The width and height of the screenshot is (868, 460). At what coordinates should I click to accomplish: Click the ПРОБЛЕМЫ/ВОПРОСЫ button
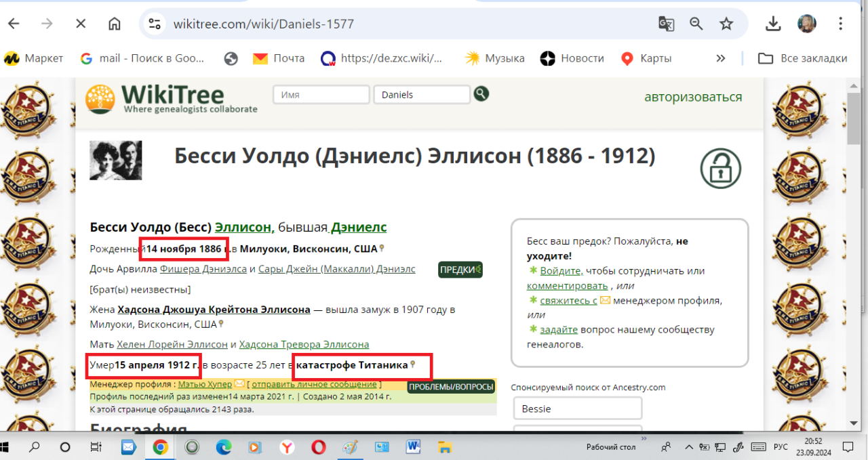(x=451, y=387)
